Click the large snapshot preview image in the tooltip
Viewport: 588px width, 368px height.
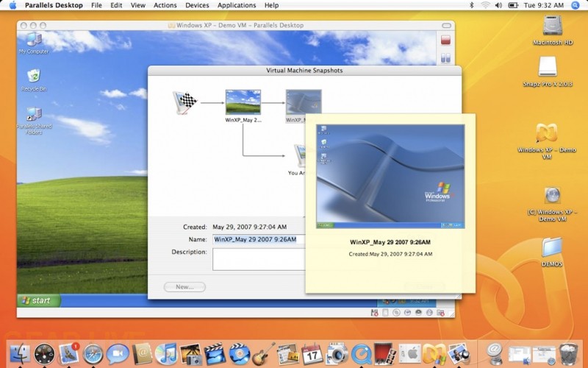[x=390, y=177]
